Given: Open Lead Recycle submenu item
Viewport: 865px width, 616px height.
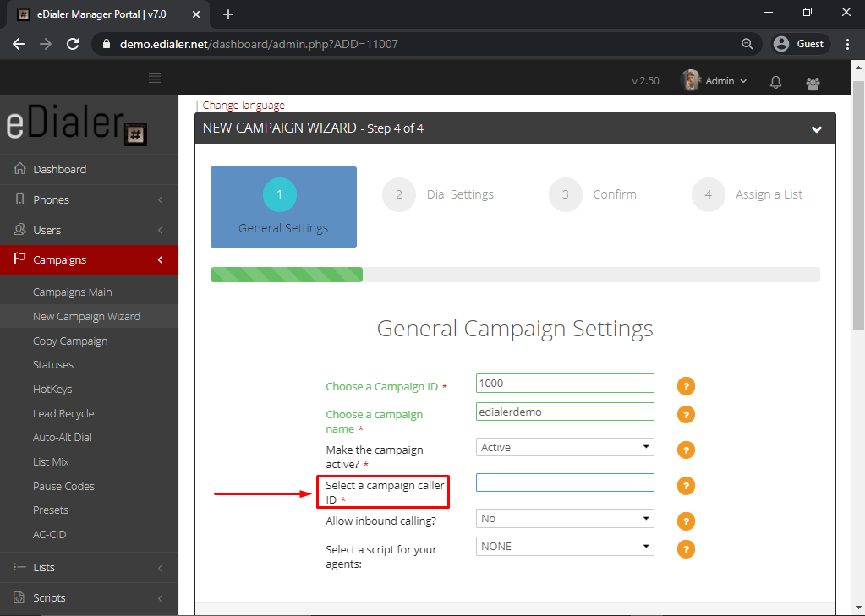Looking at the screenshot, I should (63, 413).
